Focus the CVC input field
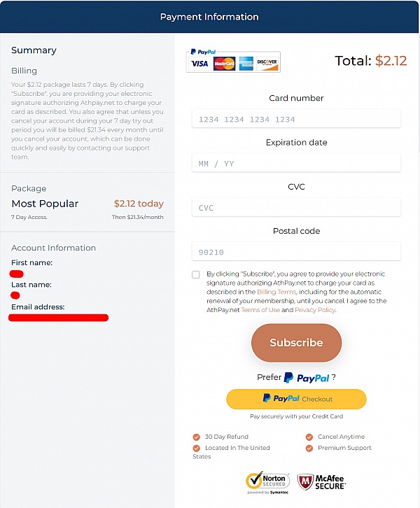The width and height of the screenshot is (420, 508). pyautogui.click(x=296, y=207)
